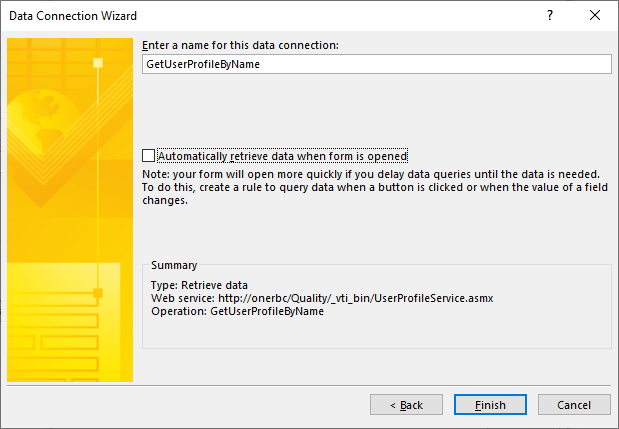The width and height of the screenshot is (619, 429).
Task: Click the Help question mark button
Action: (x=549, y=16)
